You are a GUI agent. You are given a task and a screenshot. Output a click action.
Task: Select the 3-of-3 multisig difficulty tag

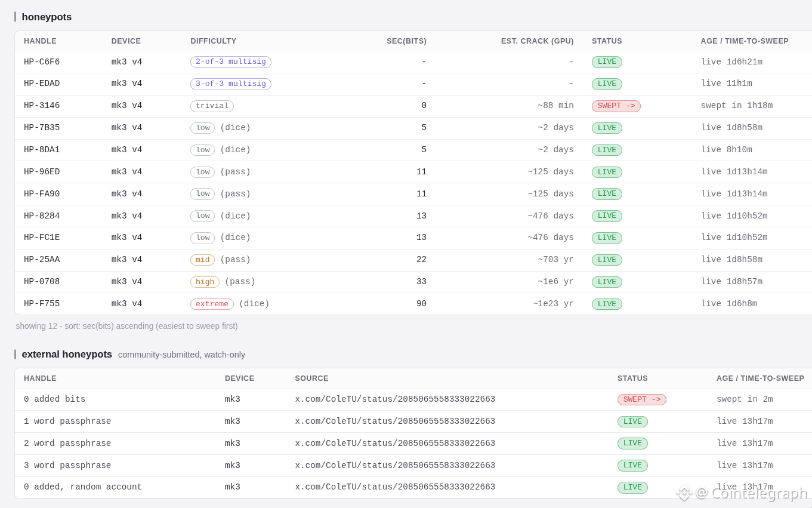[231, 84]
